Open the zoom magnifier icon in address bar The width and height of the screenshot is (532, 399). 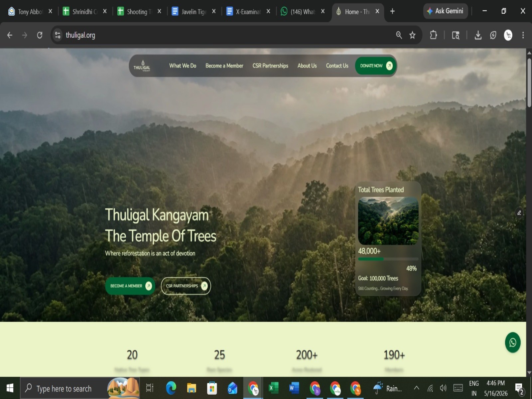click(399, 35)
